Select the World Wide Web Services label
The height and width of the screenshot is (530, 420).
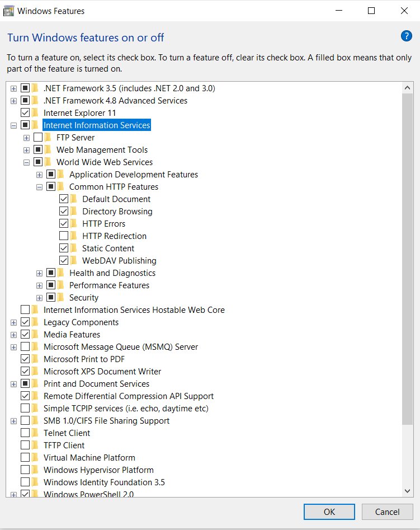pyautogui.click(x=105, y=162)
